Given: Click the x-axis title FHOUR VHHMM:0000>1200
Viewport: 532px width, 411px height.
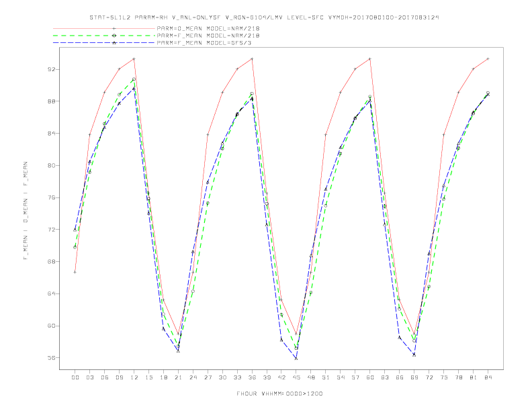Looking at the screenshot, I should point(279,394).
